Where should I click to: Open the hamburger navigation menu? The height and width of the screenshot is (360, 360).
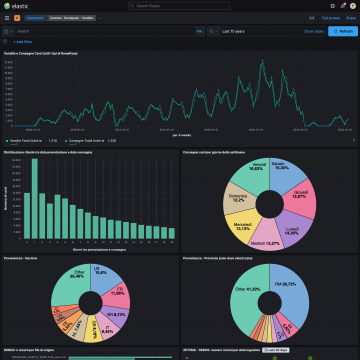(7, 18)
